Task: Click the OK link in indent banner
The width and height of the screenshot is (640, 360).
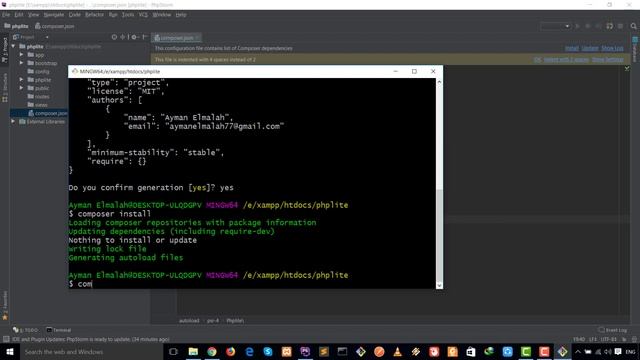Action: 538,60
